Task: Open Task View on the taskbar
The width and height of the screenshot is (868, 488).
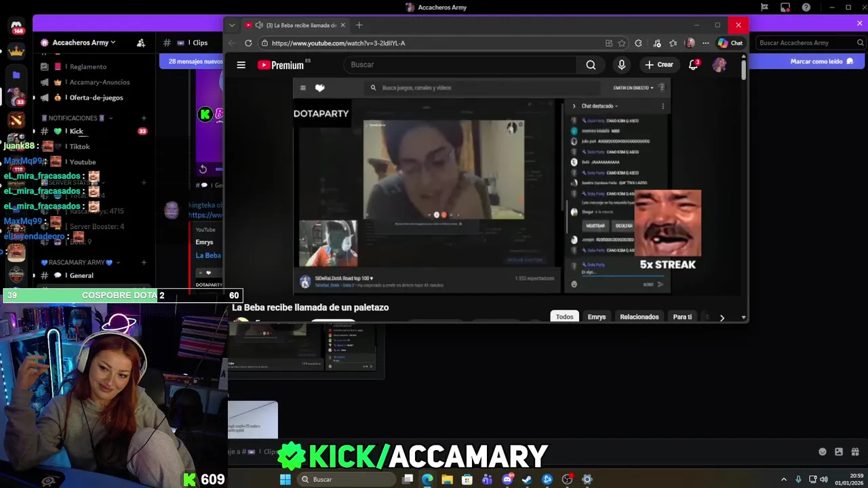Action: coord(408,479)
